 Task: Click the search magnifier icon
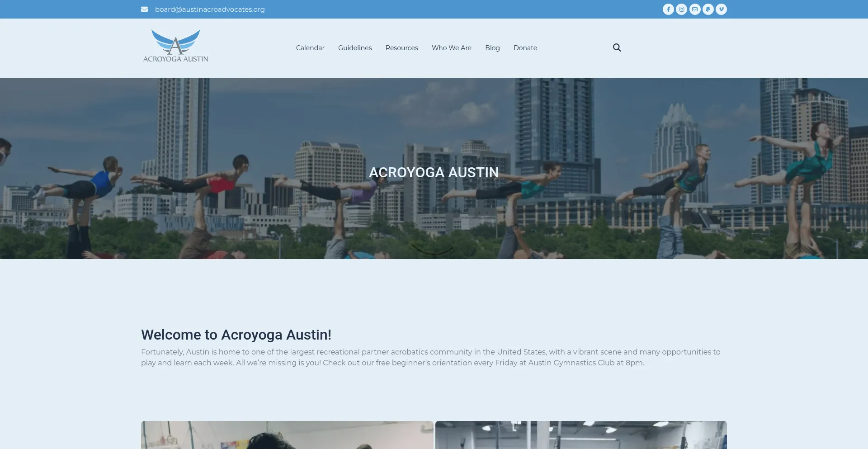(617, 47)
